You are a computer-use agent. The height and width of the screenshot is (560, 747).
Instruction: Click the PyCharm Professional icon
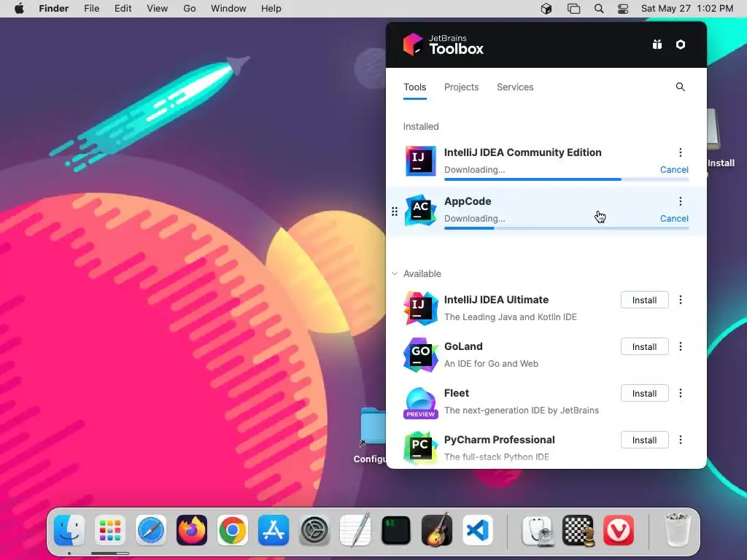pos(420,448)
